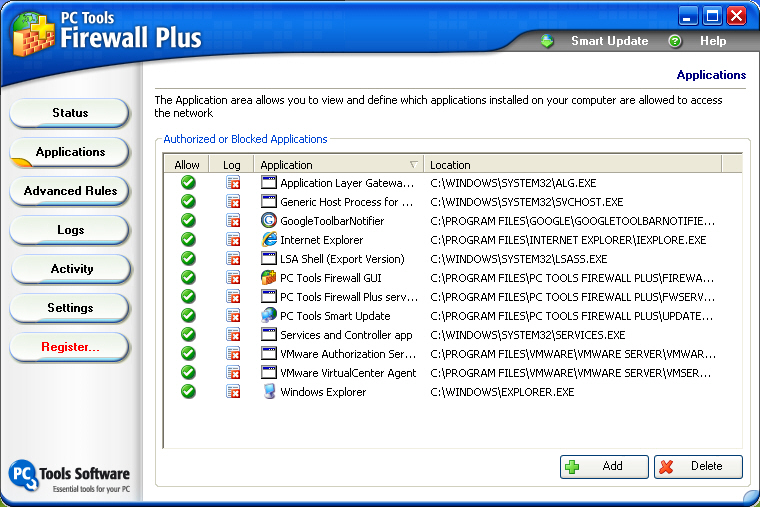Toggle Allow checkmark for VMware VirtualCenter Agent
The height and width of the screenshot is (507, 760).
tap(188, 373)
